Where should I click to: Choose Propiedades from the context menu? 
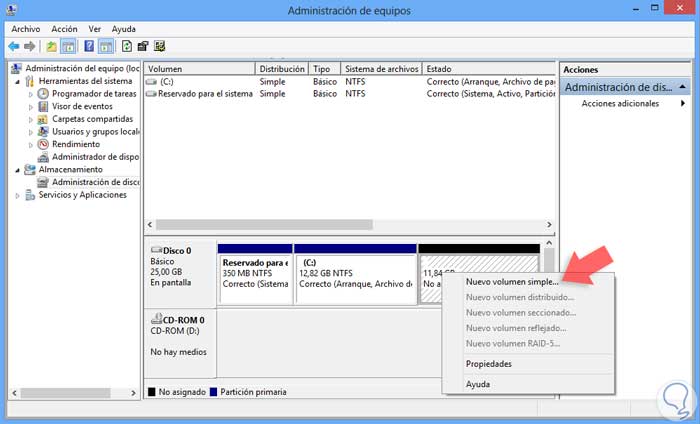[489, 364]
